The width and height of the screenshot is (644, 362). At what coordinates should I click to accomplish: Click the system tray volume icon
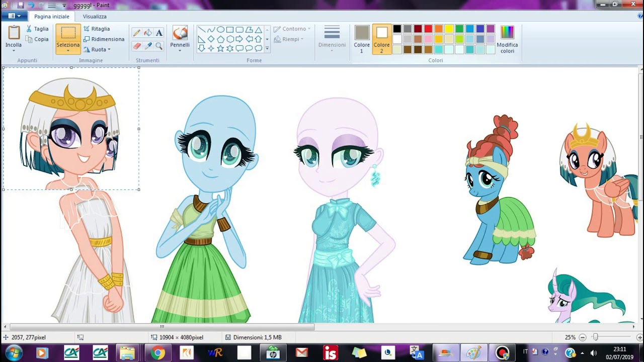(x=593, y=353)
